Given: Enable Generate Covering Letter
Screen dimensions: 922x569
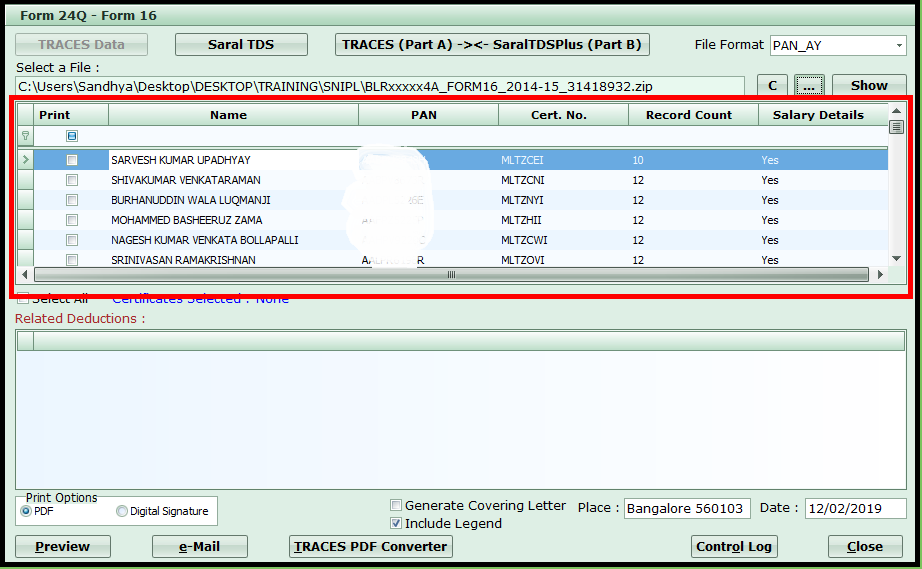Looking at the screenshot, I should click(396, 505).
